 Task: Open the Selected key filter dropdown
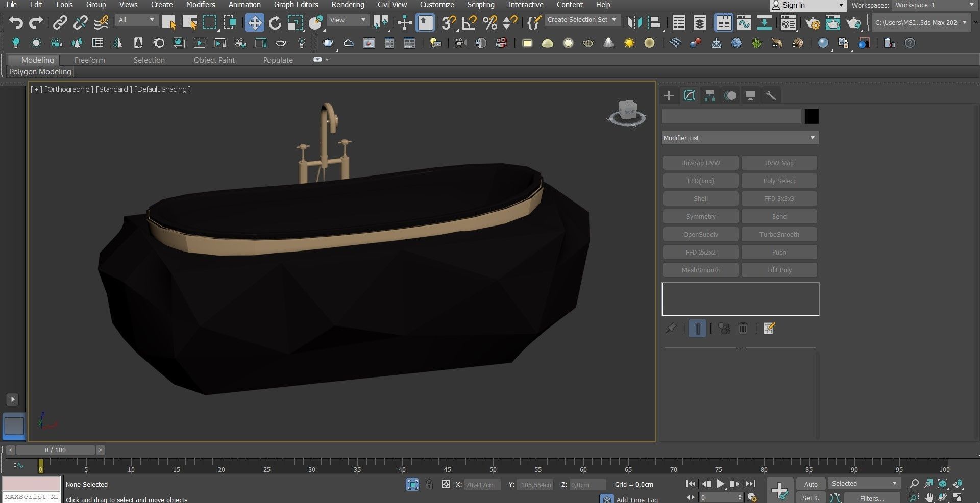pyautogui.click(x=864, y=484)
